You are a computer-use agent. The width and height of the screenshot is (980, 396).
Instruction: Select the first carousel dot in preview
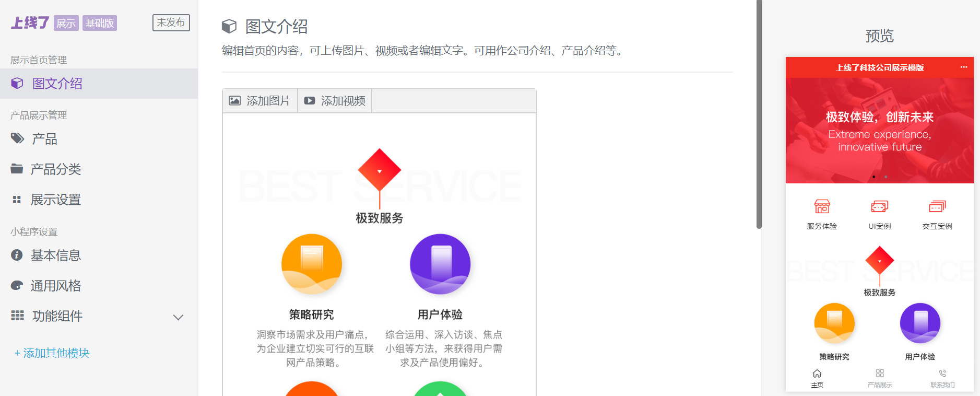pyautogui.click(x=874, y=177)
